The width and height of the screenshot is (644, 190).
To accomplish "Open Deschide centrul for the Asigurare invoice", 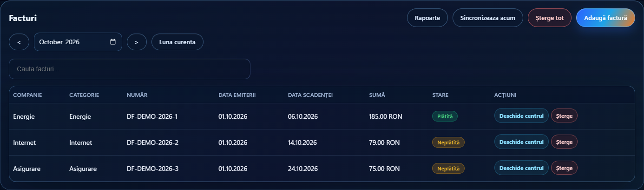I will (x=521, y=168).
